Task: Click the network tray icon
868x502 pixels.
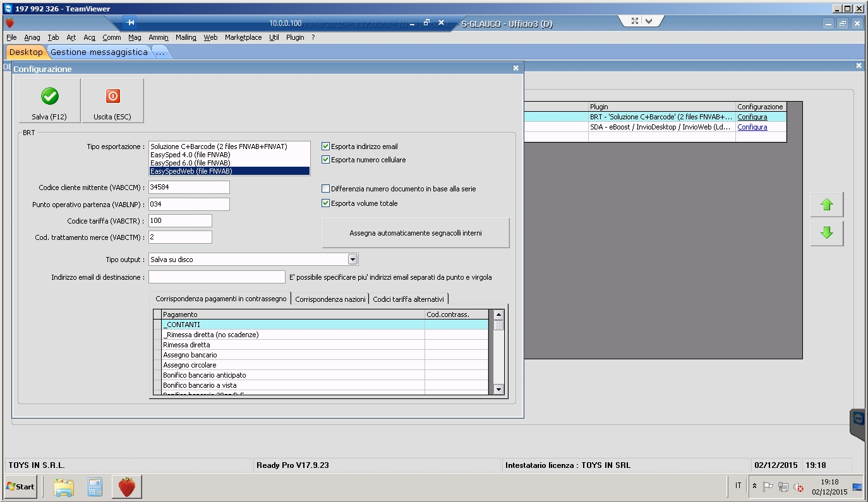Action: click(x=783, y=486)
